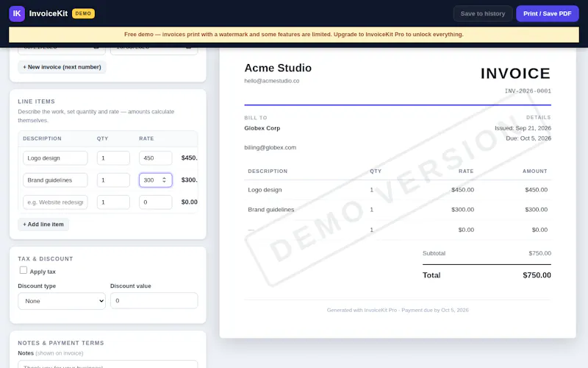Click the Discount value input field

154,301
